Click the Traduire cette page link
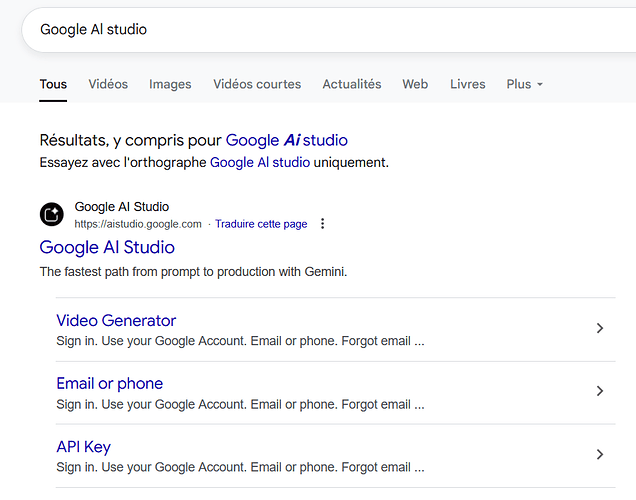This screenshot has width=636, height=500. (261, 224)
